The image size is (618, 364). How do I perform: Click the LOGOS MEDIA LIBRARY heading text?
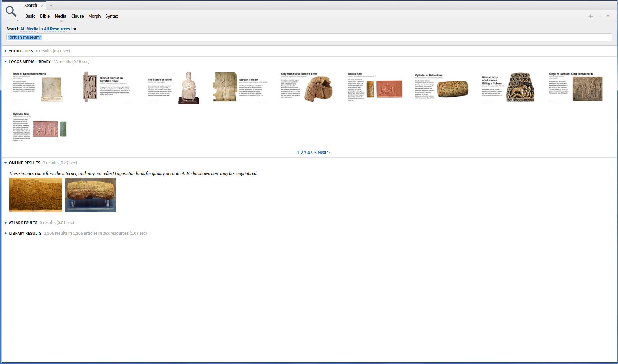tap(30, 62)
